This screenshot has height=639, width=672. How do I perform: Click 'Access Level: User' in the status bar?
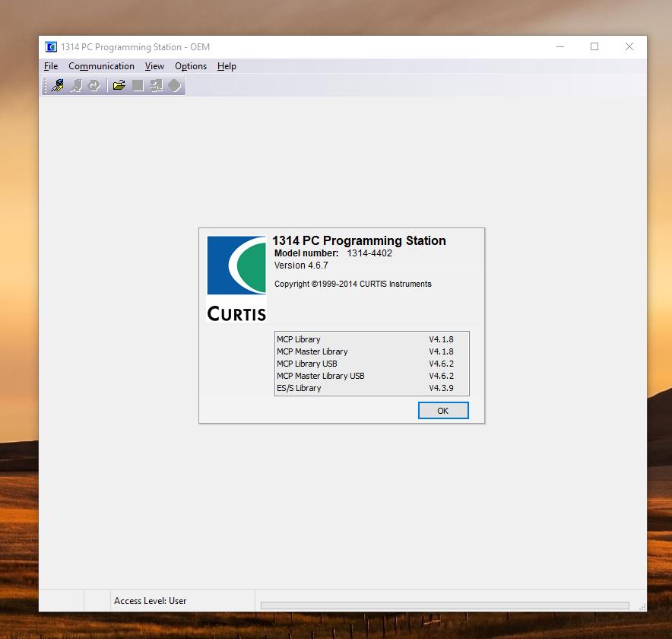pos(150,601)
